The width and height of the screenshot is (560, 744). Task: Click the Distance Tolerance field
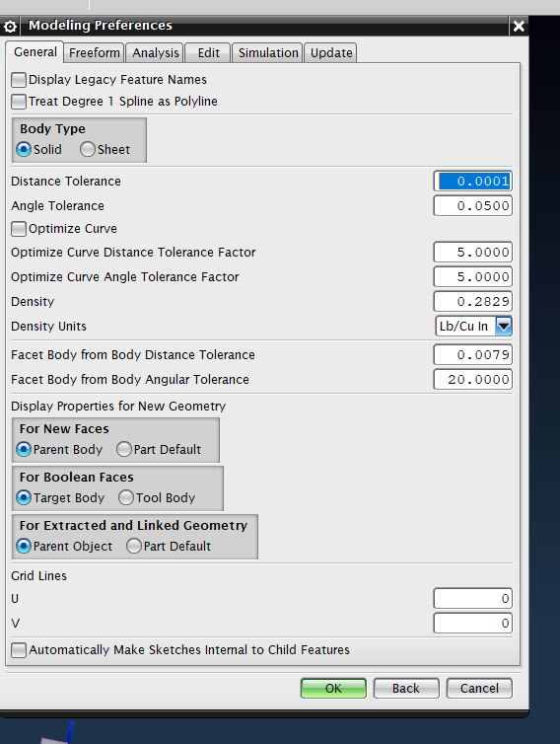473,182
